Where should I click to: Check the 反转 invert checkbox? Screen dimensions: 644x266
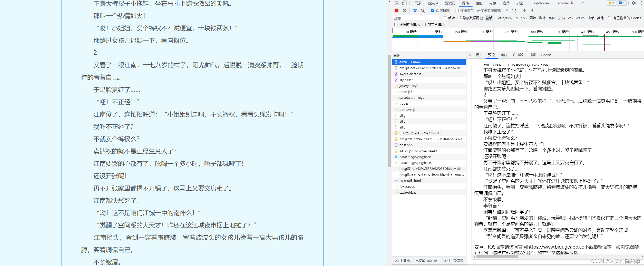444,18
